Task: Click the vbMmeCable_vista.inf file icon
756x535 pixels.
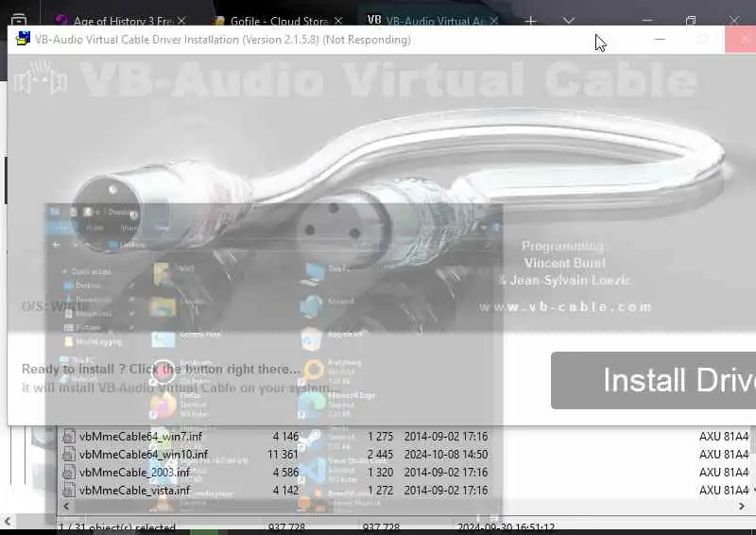Action: click(x=69, y=491)
